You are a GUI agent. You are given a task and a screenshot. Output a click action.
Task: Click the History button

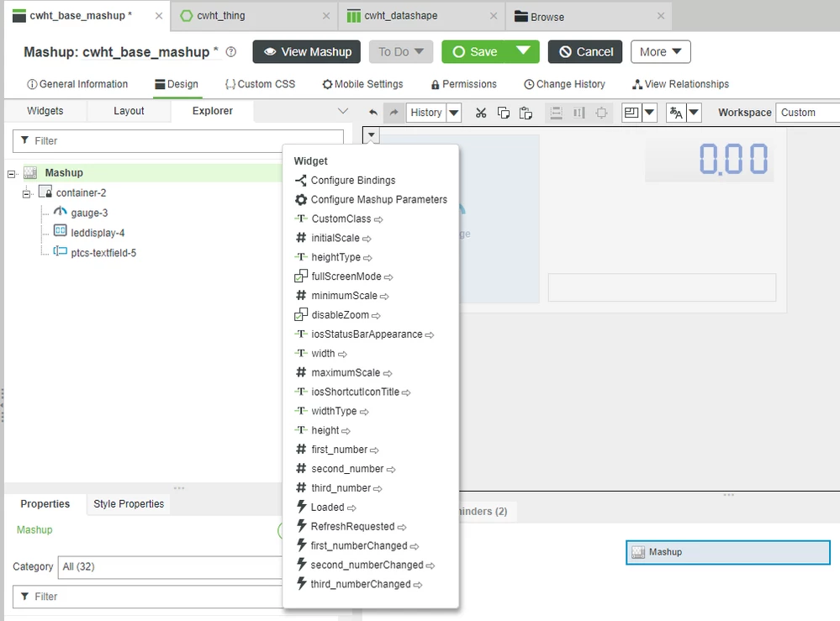click(x=426, y=113)
